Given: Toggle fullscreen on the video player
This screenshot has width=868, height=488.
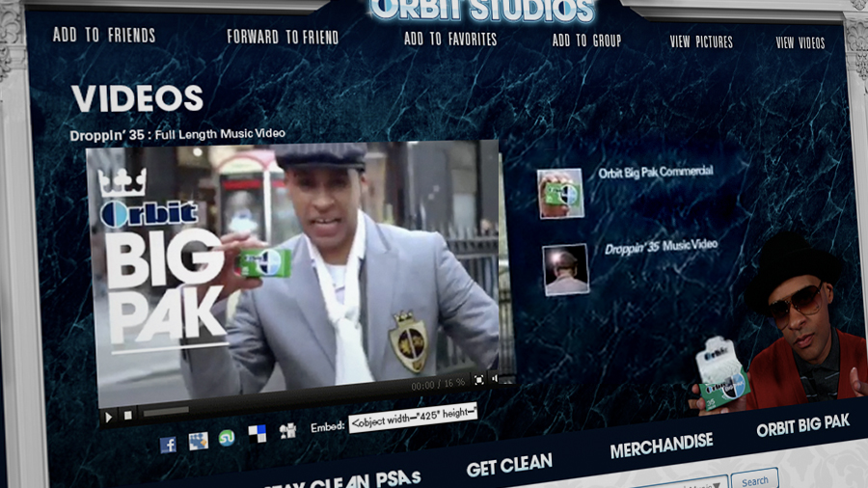Looking at the screenshot, I should pos(478,380).
